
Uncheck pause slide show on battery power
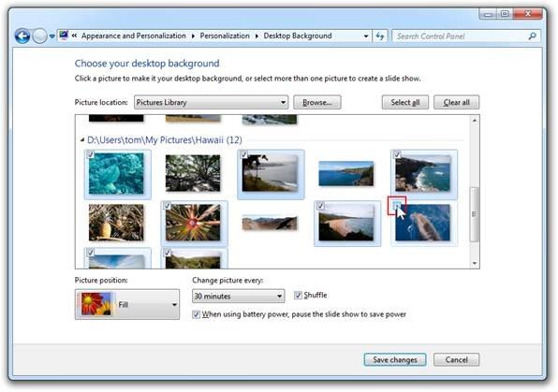(196, 314)
